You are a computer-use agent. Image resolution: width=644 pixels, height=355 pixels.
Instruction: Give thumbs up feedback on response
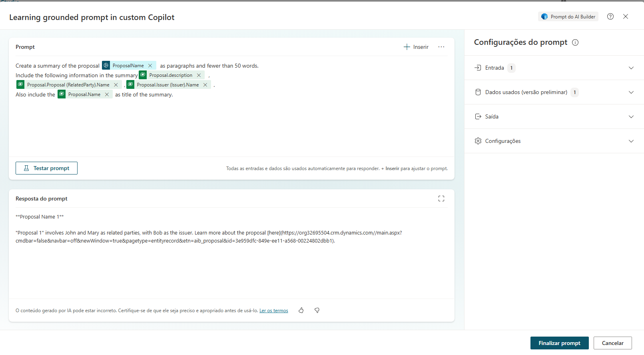[x=301, y=310]
